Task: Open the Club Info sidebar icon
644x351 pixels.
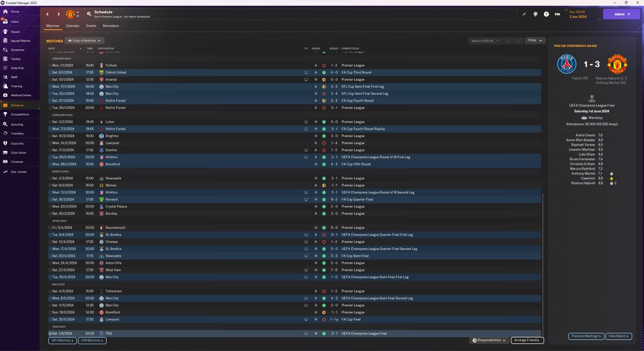Action: point(6,144)
